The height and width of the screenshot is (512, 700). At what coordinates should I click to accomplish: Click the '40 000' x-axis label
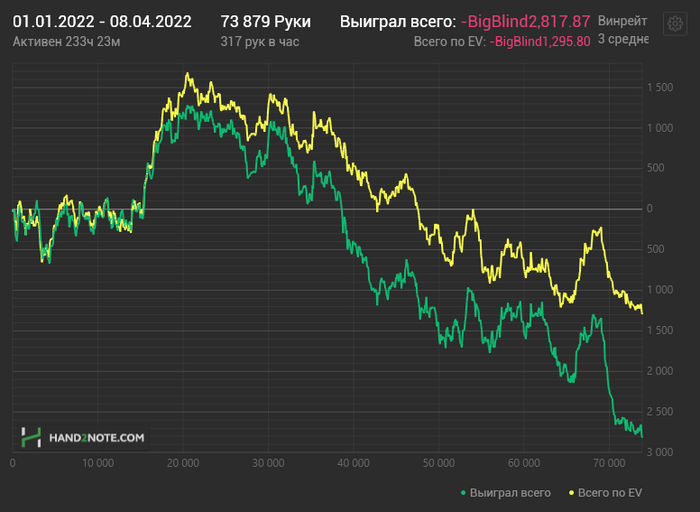tap(354, 463)
